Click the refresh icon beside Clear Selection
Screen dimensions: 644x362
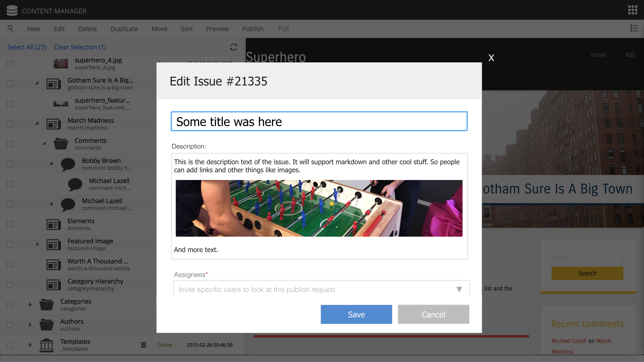point(233,47)
